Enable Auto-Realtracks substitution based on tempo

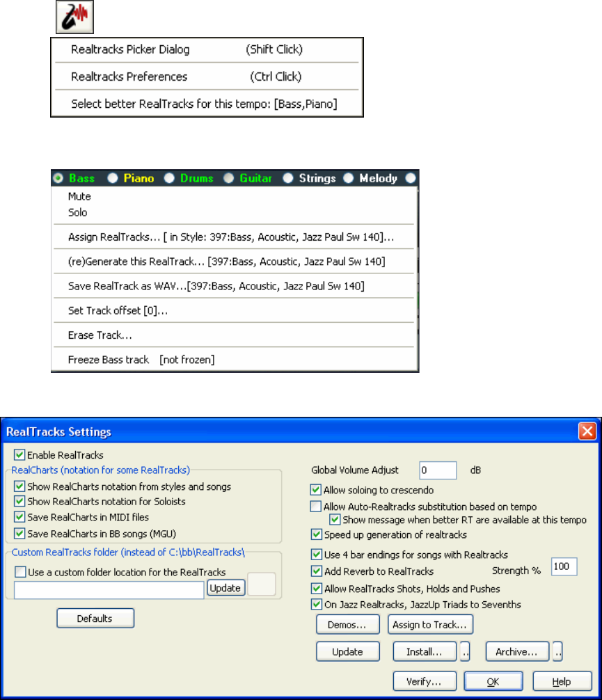[x=316, y=507]
